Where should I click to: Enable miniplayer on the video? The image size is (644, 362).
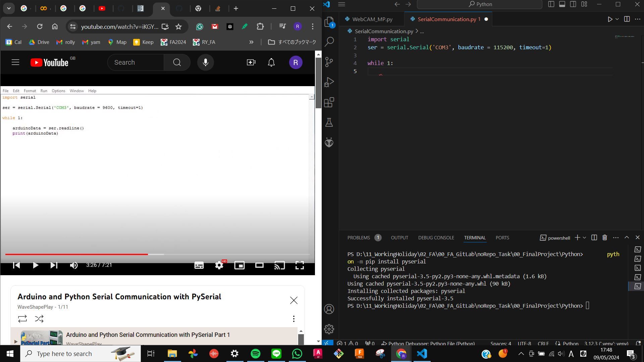coord(239,265)
